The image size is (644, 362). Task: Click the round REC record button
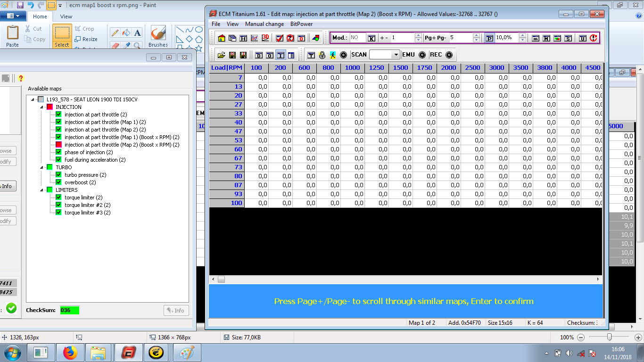tap(449, 55)
